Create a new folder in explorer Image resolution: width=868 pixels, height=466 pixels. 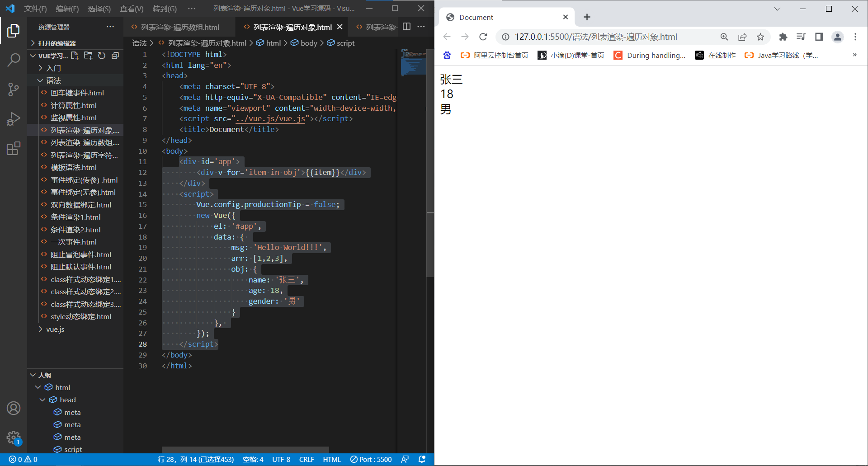click(x=88, y=56)
